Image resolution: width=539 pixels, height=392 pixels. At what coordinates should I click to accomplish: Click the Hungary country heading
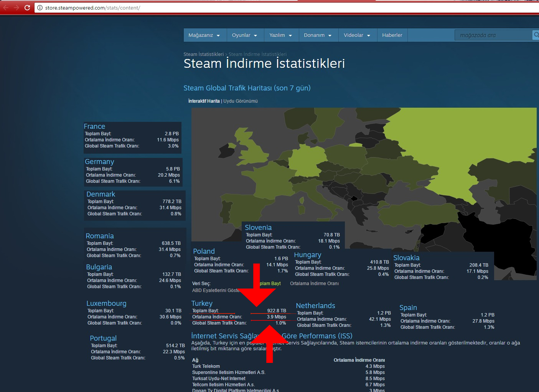(x=308, y=255)
